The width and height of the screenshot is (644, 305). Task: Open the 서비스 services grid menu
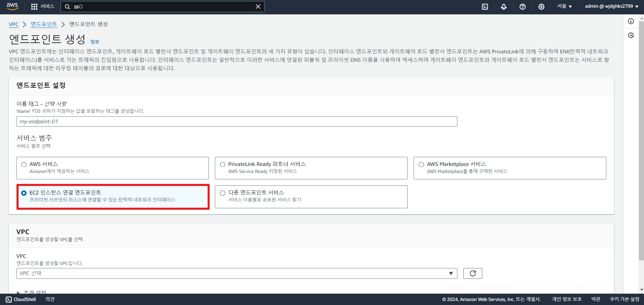pyautogui.click(x=42, y=6)
